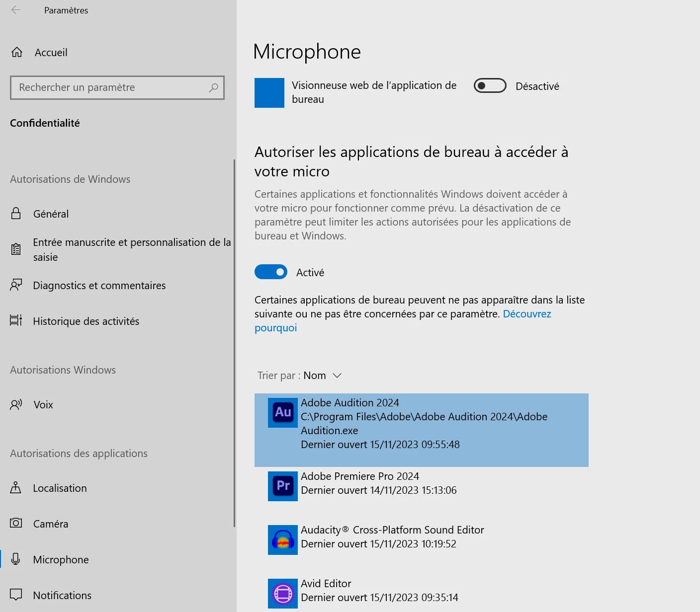Viewport: 700px width, 612px height.
Task: Click the Désactivé toggle label
Action: coord(537,86)
